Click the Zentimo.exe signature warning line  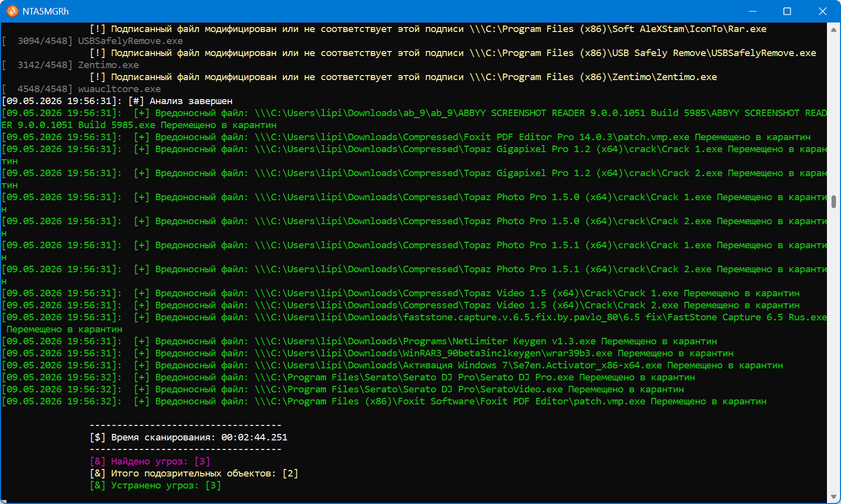(x=403, y=77)
